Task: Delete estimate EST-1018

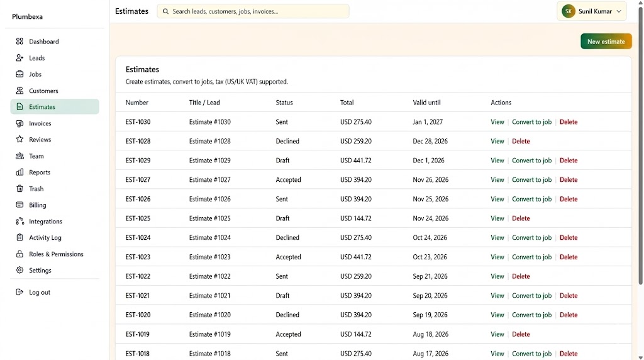Action: point(569,354)
